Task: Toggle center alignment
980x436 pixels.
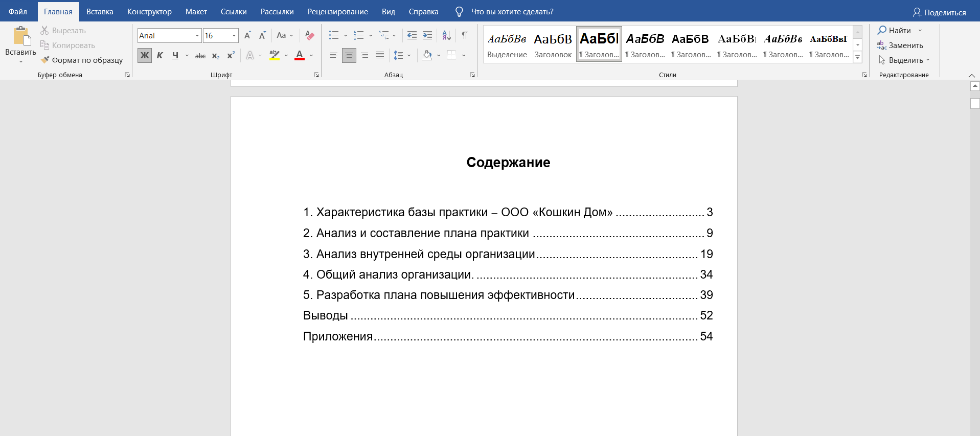Action: 349,55
